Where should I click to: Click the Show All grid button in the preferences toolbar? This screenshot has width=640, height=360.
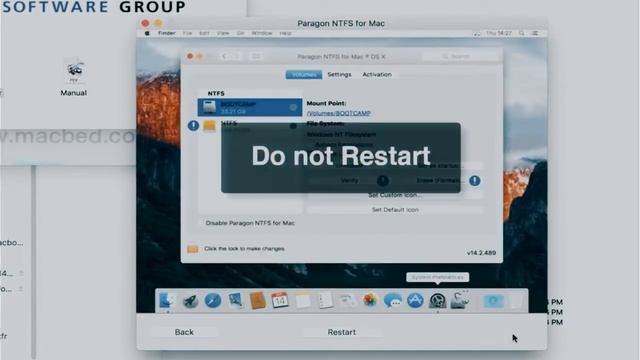(256, 56)
